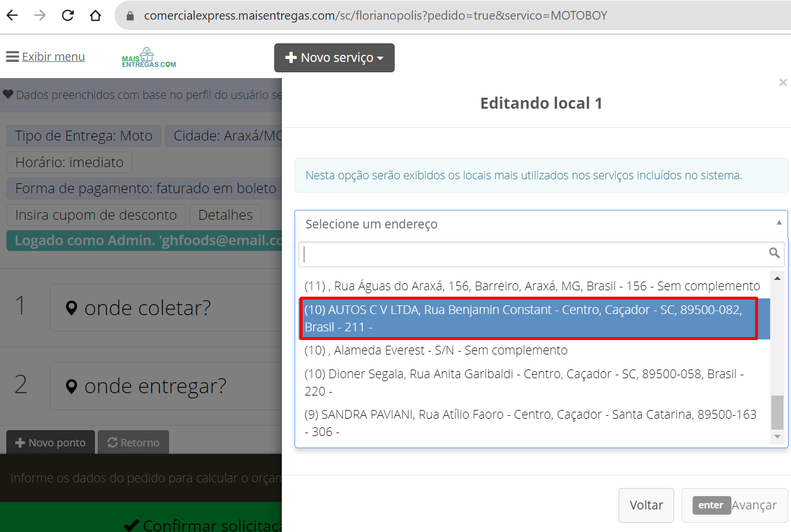Viewport: 791px width, 532px height.
Task: Open the browser home page icon
Action: tap(95, 16)
